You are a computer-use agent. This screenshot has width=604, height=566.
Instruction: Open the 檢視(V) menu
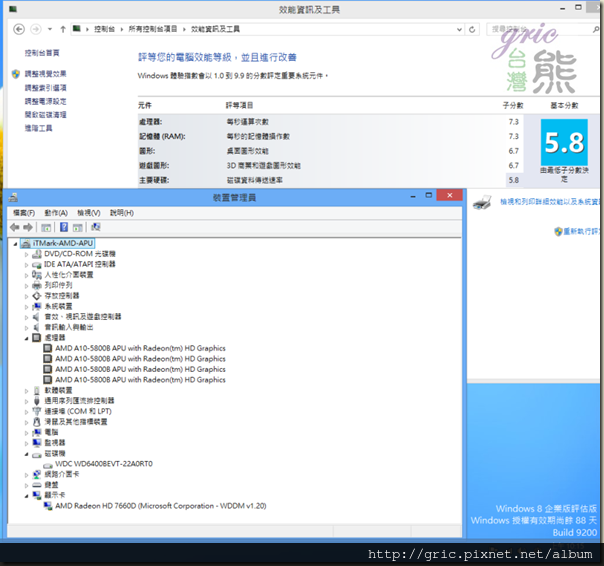89,213
